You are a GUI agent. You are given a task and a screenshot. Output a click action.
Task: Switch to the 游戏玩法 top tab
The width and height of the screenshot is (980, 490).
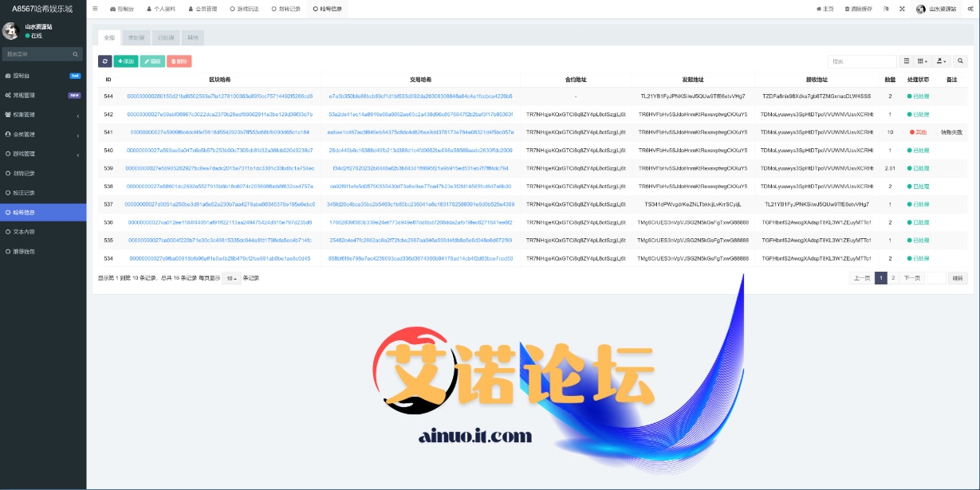pyautogui.click(x=244, y=9)
